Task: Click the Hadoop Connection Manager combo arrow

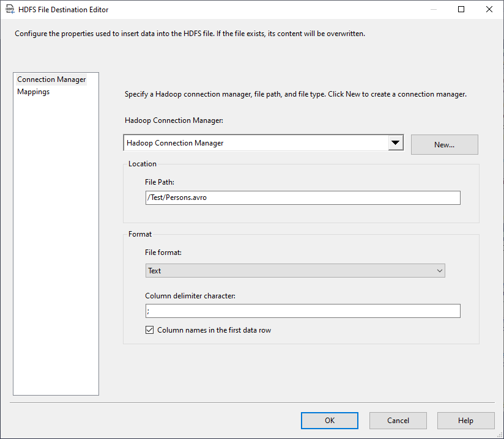Action: pyautogui.click(x=396, y=141)
